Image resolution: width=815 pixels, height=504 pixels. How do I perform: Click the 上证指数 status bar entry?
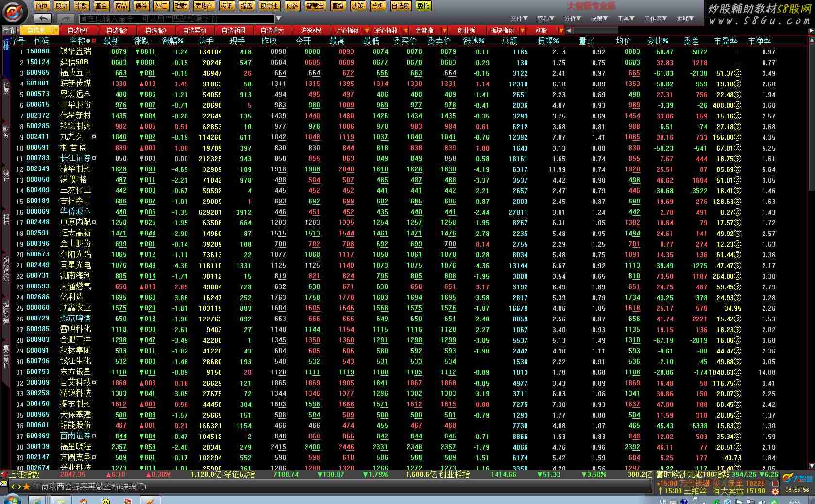pos(25,474)
